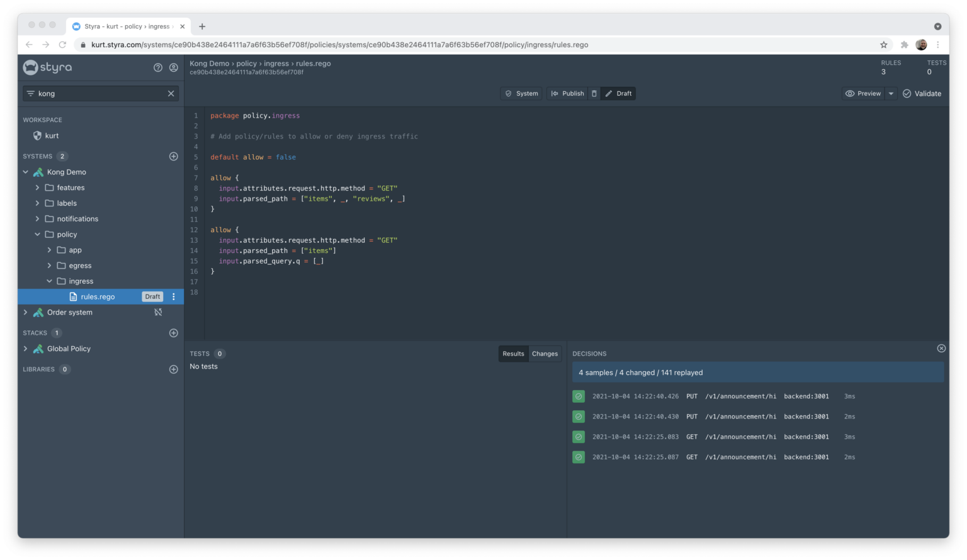Clear the kong search field
967x560 pixels.
pyautogui.click(x=171, y=93)
